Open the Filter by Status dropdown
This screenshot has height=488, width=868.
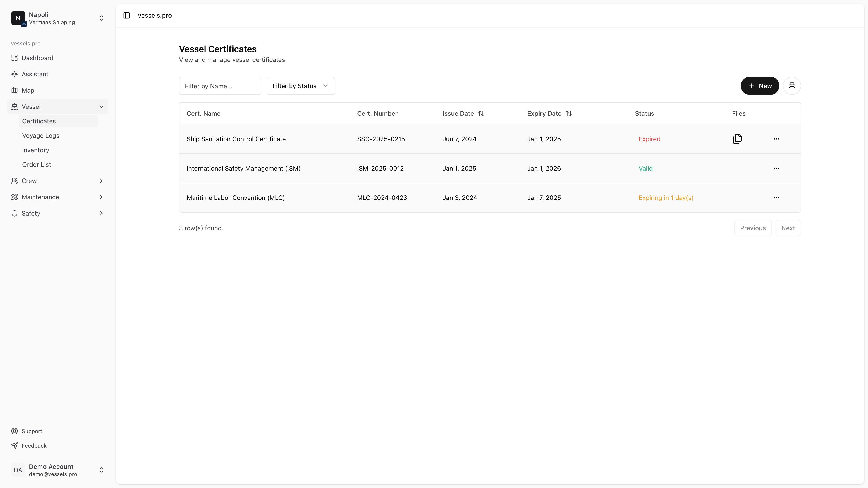[x=301, y=86]
